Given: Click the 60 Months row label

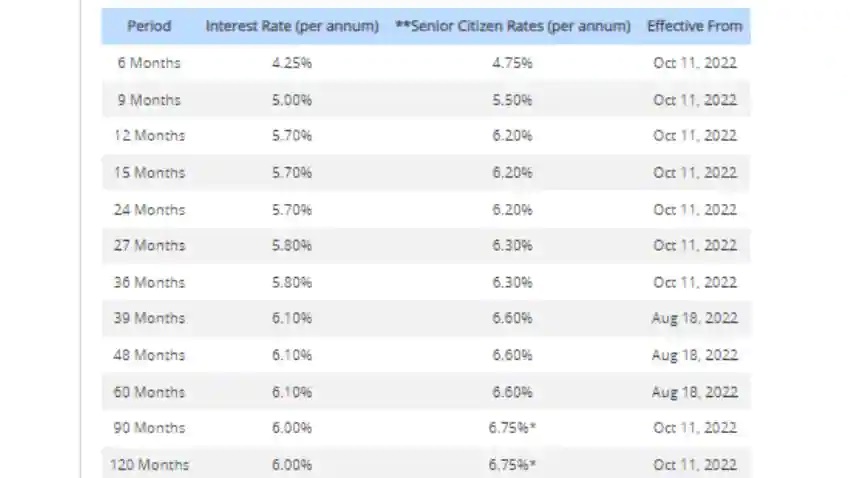Looking at the screenshot, I should tap(149, 391).
